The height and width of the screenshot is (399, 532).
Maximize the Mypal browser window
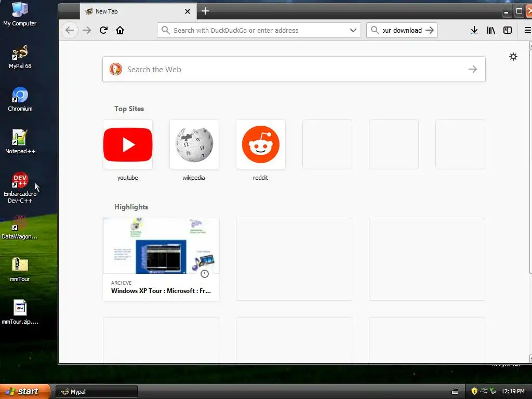click(x=519, y=11)
